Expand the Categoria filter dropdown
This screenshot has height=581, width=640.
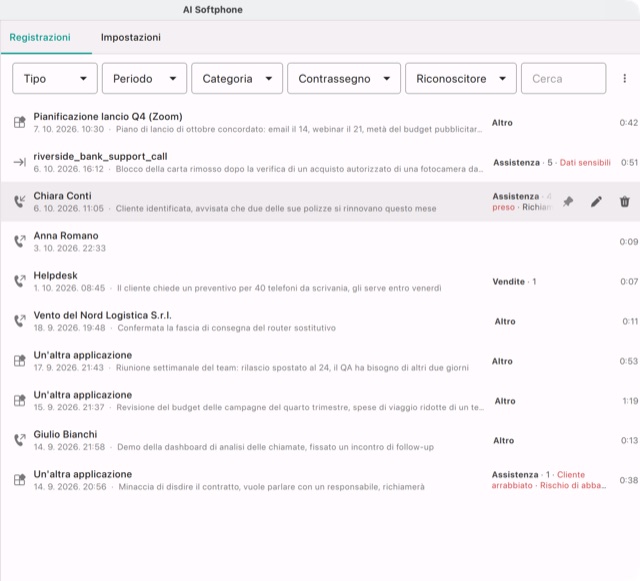point(237,78)
